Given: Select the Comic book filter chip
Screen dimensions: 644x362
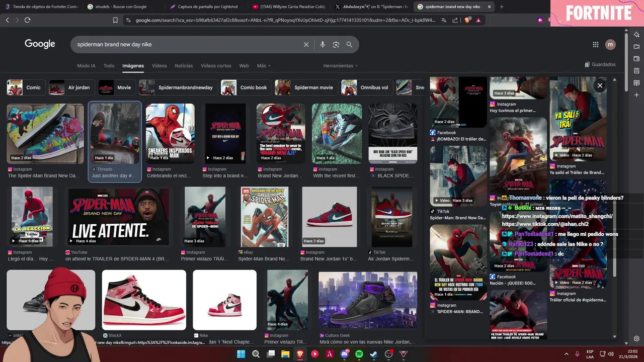Looking at the screenshot, I should [246, 87].
